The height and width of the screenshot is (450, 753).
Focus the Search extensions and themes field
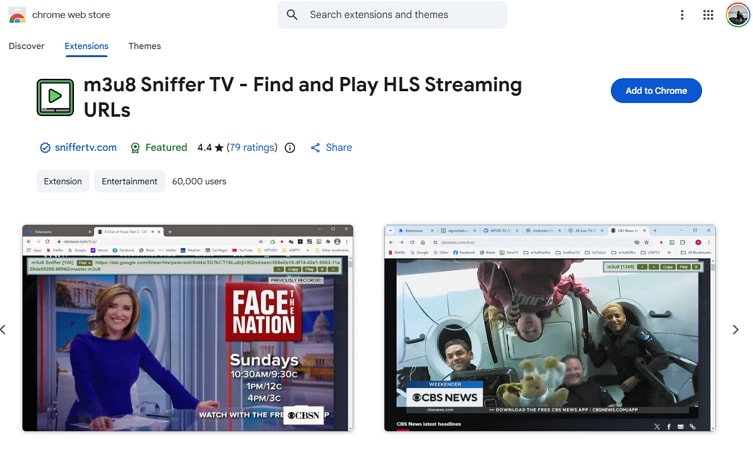click(x=392, y=15)
